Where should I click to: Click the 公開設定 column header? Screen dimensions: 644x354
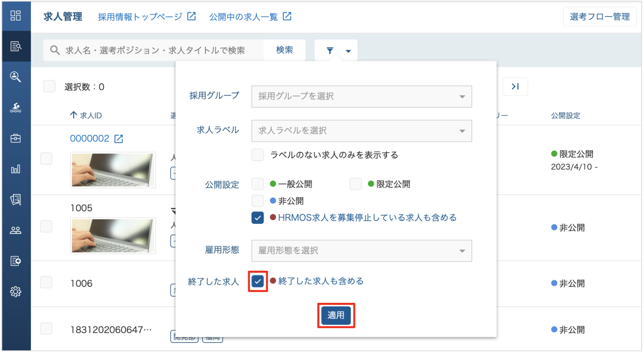coord(566,116)
